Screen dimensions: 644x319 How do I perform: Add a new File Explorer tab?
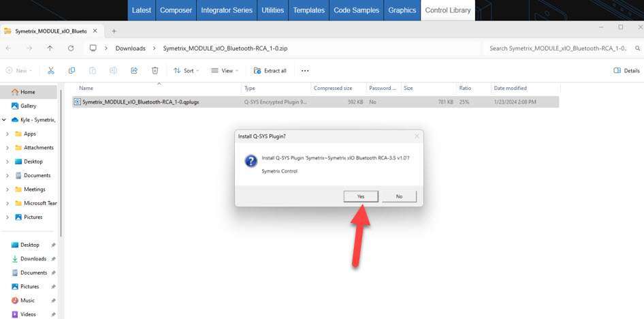(x=114, y=31)
